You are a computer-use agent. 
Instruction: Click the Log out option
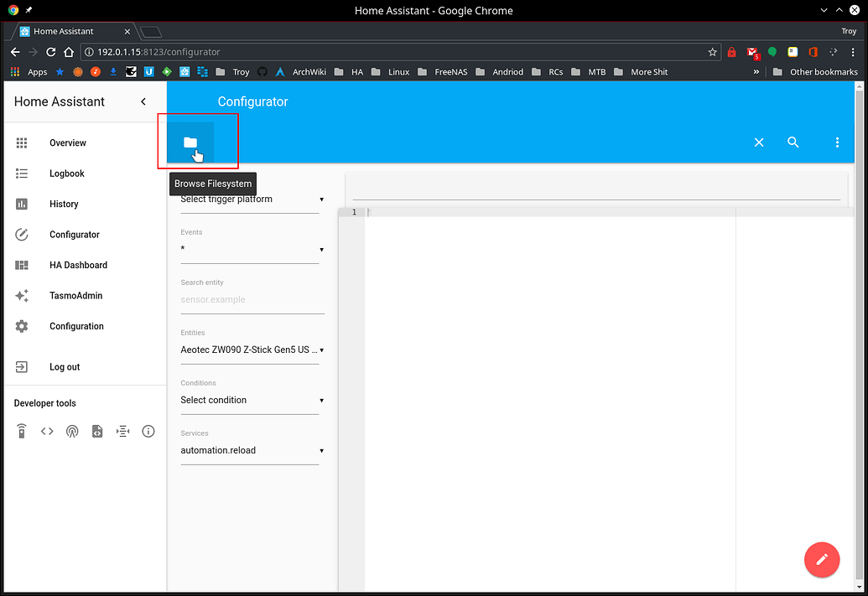65,366
